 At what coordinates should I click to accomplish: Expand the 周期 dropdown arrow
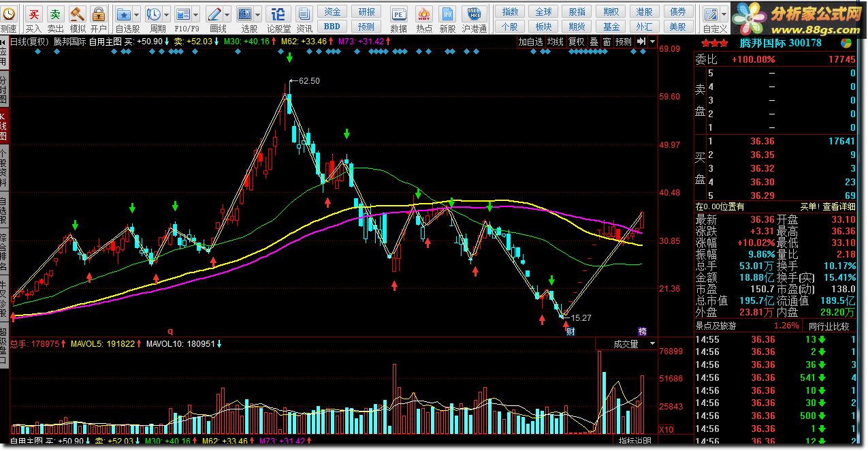167,14
